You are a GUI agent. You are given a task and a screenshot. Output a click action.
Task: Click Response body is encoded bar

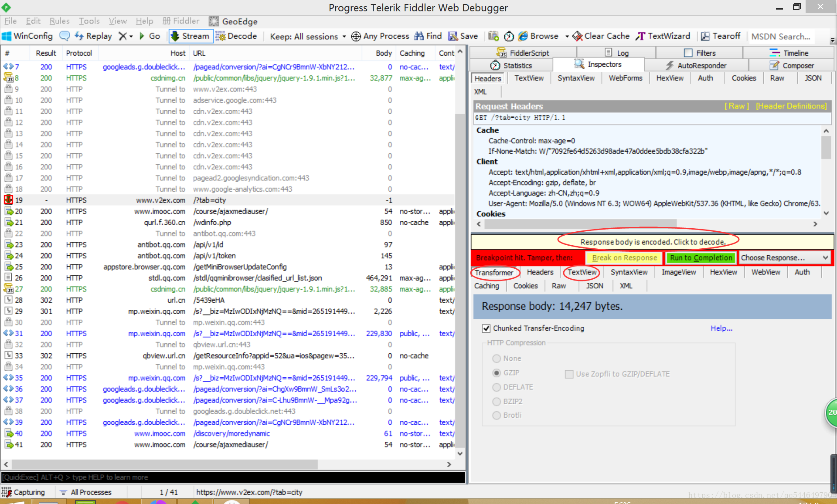653,242
